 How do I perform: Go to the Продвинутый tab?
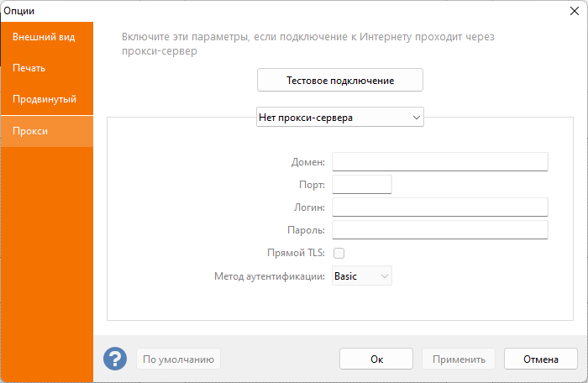pos(47,99)
